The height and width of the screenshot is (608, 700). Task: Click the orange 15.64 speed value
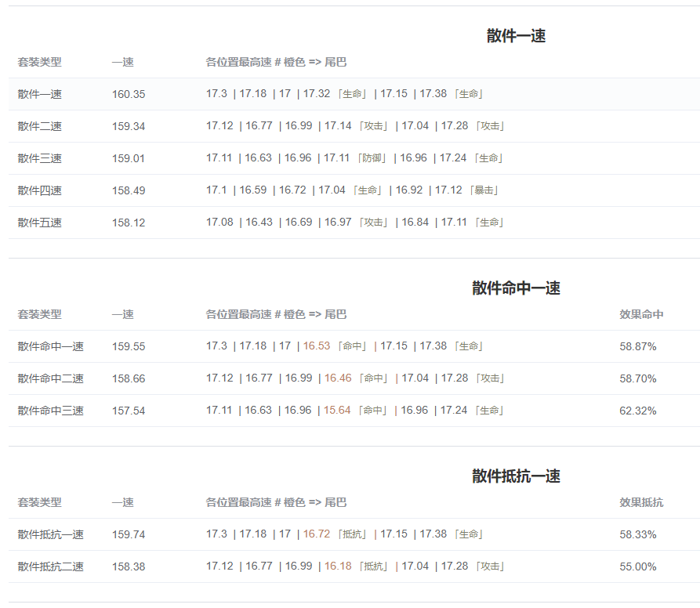pos(337,410)
